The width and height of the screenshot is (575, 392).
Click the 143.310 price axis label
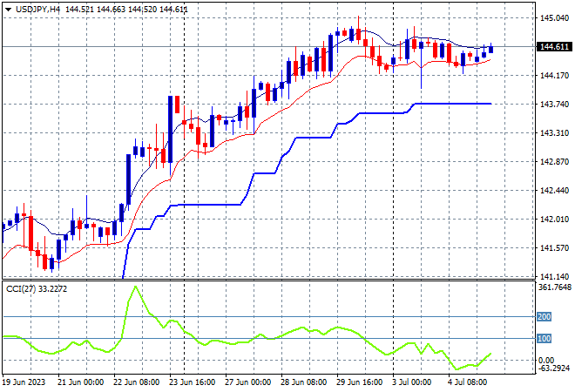(554, 132)
